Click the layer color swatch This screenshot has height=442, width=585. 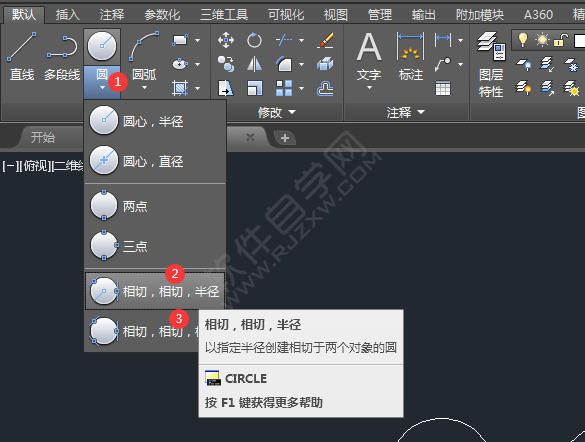point(579,40)
